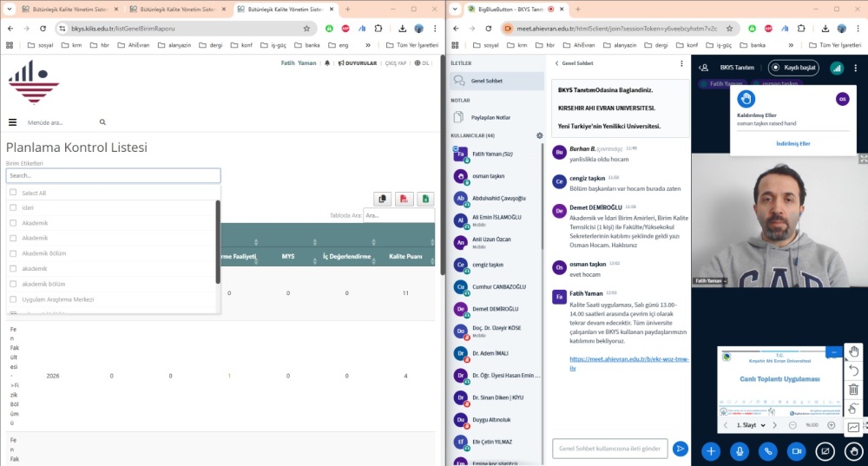Check the Select All checkbox
Viewport: 868px width, 466px height.
[x=13, y=193]
